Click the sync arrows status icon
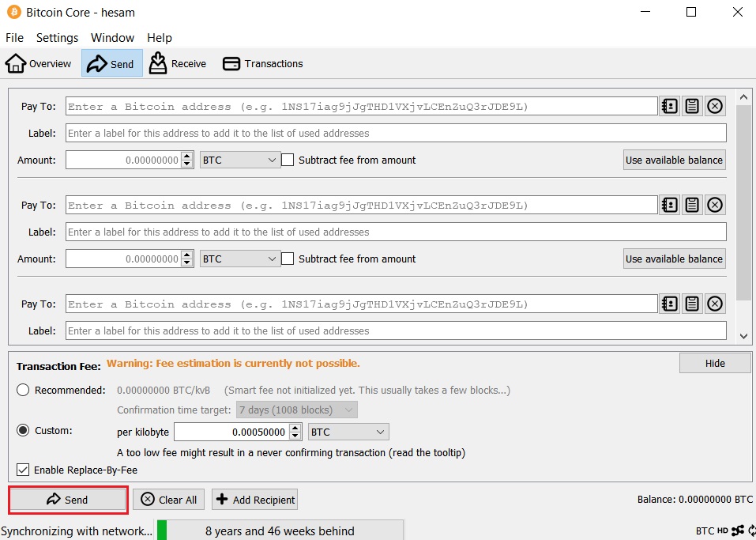The height and width of the screenshot is (540, 756). click(752, 531)
